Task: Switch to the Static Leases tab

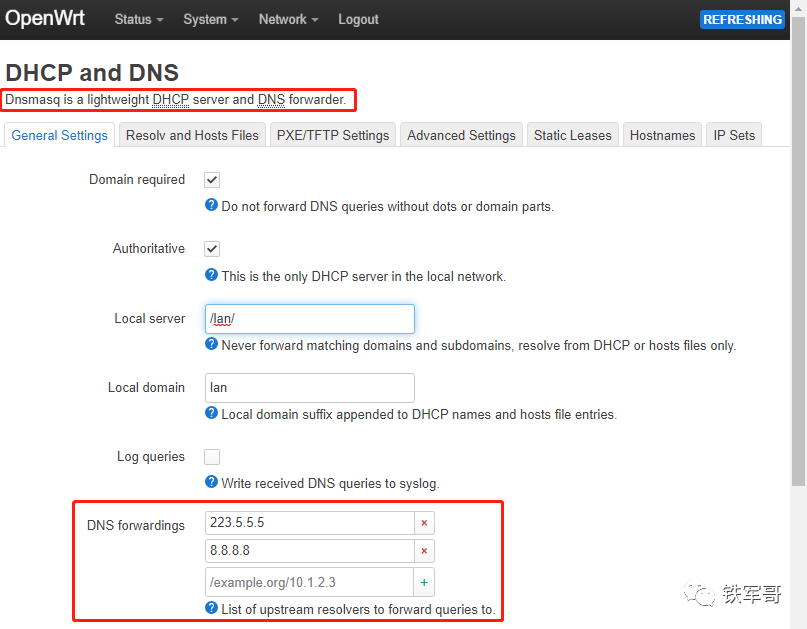Action: 572,134
